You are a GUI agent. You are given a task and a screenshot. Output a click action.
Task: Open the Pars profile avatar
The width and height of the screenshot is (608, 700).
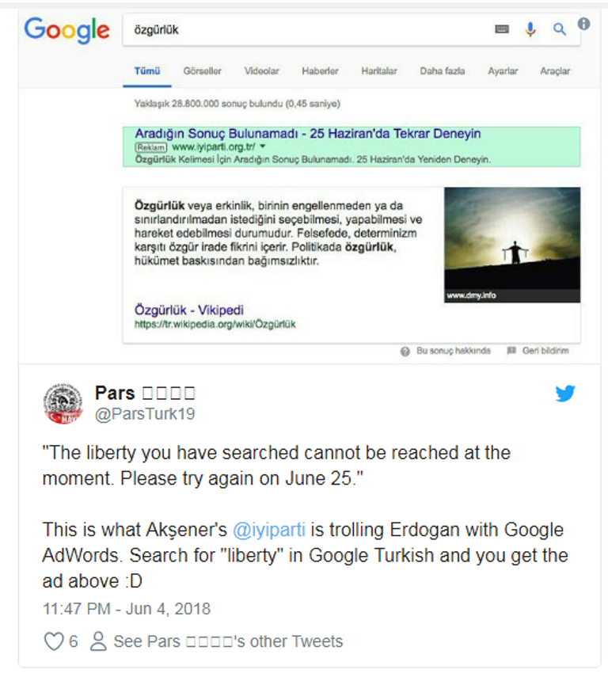pos(63,402)
